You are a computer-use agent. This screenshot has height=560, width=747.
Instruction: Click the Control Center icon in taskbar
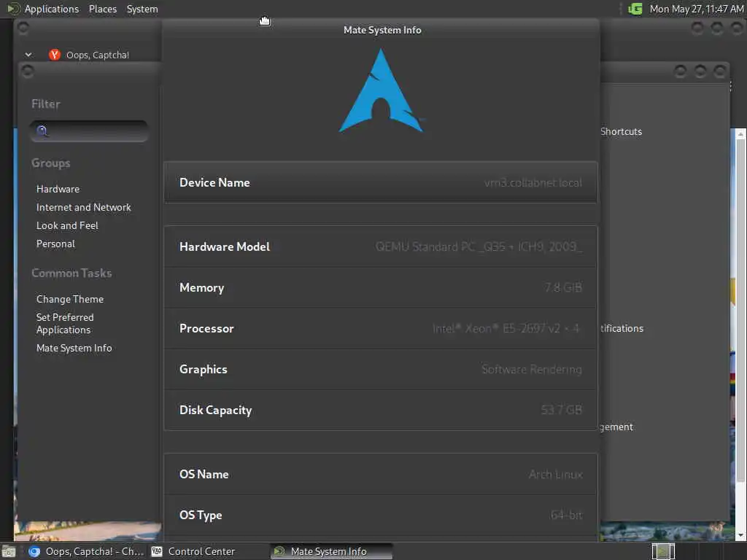tap(157, 551)
